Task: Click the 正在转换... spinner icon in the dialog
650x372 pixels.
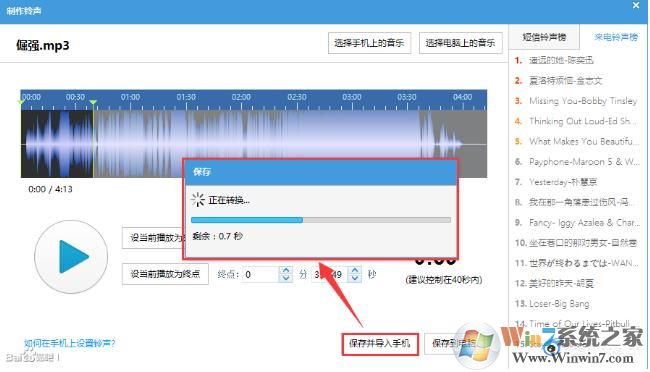Action: pyautogui.click(x=198, y=200)
